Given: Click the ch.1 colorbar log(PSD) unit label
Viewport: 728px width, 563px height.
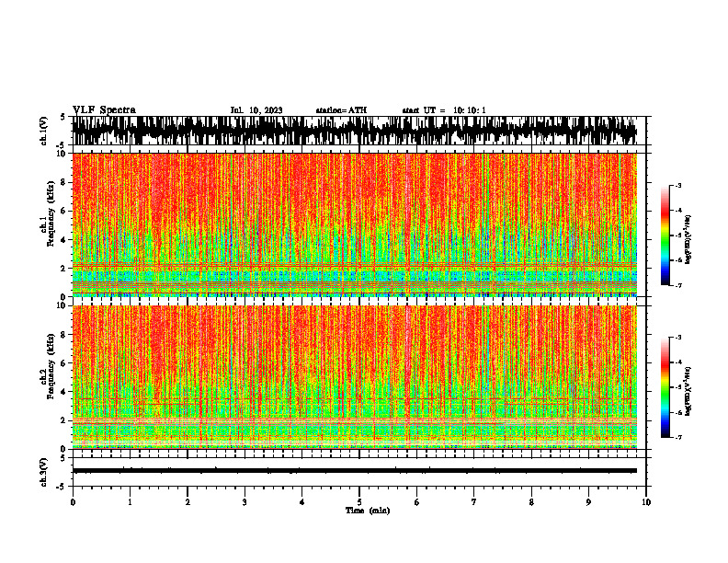Looking at the screenshot, I should coord(688,239).
